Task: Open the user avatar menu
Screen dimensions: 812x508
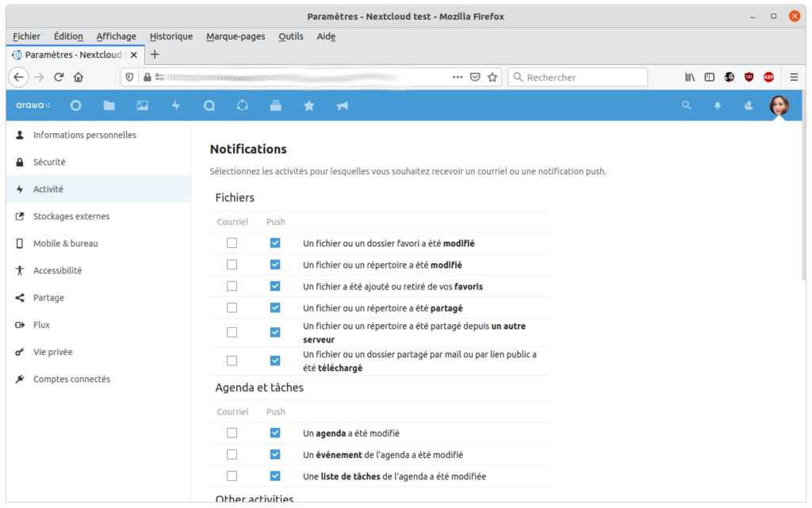Action: (x=779, y=105)
